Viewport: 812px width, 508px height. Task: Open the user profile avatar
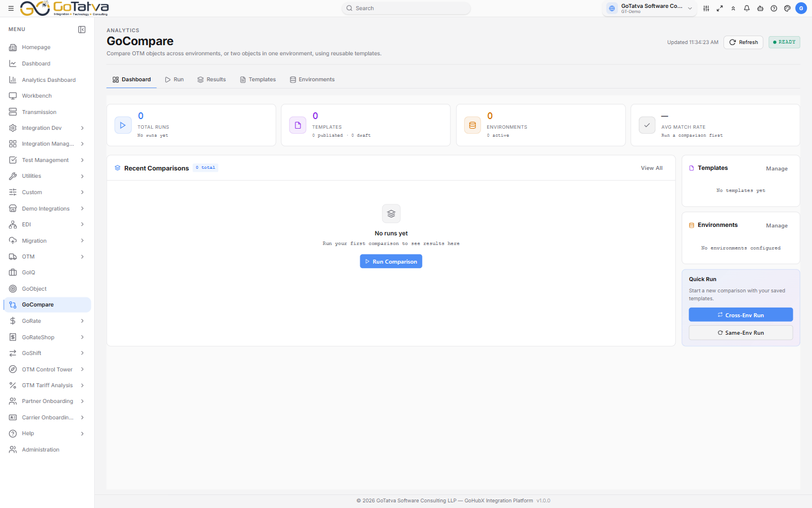[801, 8]
